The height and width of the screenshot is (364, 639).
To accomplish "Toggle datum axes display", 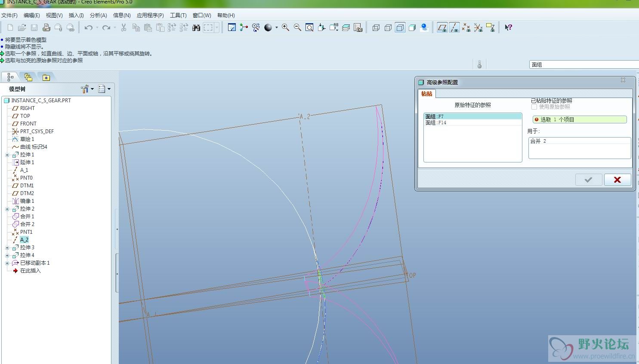I will click(x=454, y=28).
